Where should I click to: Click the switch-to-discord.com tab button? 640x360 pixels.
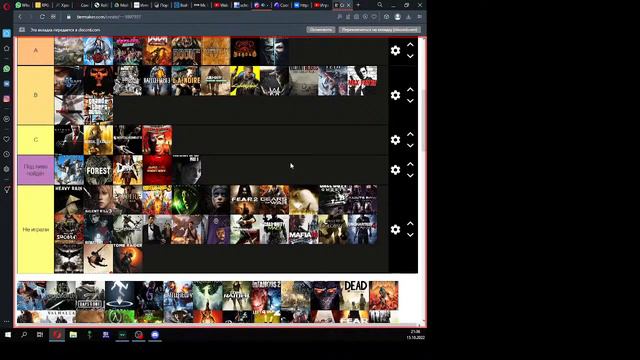379,30
